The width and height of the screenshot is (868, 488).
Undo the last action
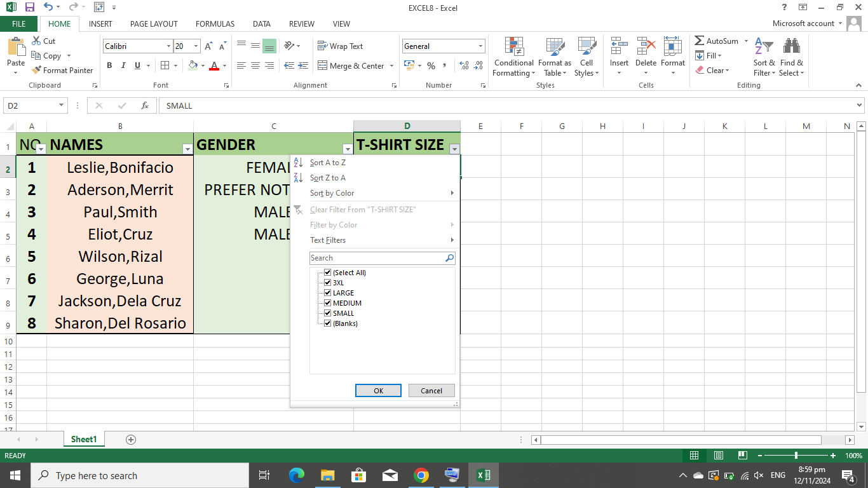click(48, 8)
